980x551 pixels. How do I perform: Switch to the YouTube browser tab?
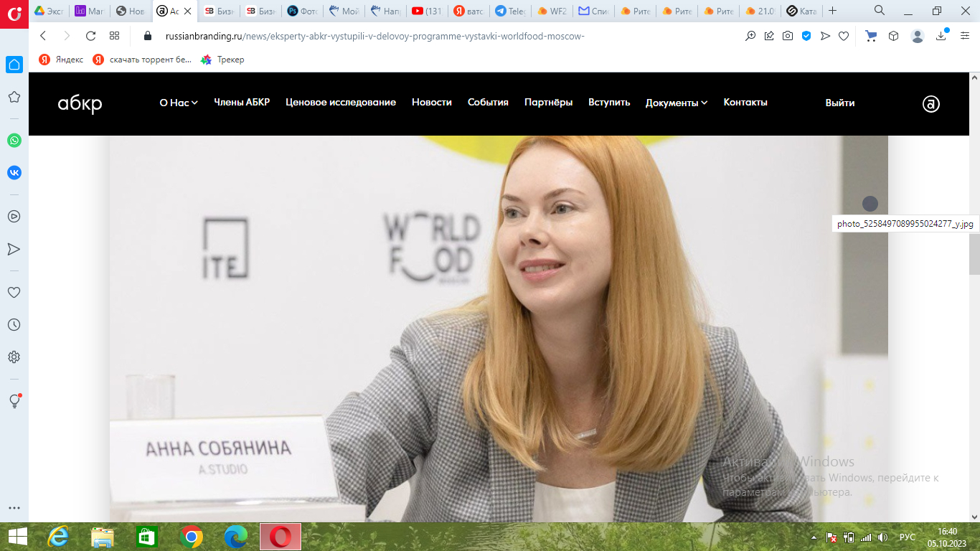tap(427, 11)
